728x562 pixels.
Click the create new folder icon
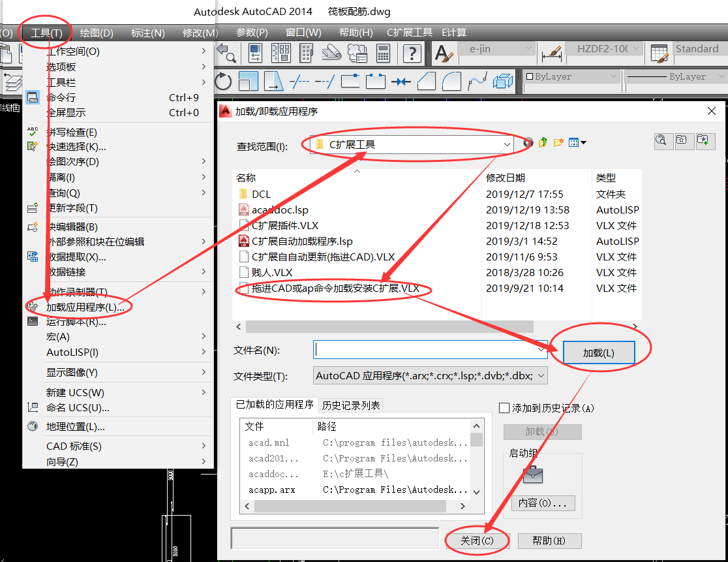point(558,142)
